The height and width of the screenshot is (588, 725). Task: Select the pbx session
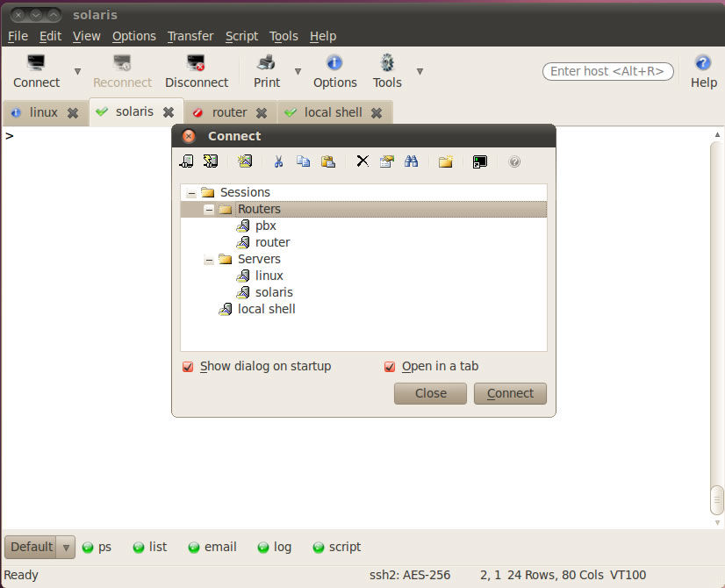tap(265, 226)
